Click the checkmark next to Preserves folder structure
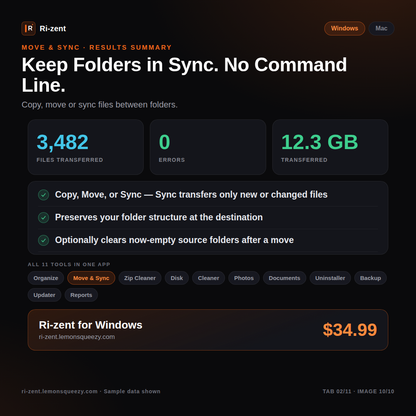This screenshot has height=416, width=416. click(44, 217)
